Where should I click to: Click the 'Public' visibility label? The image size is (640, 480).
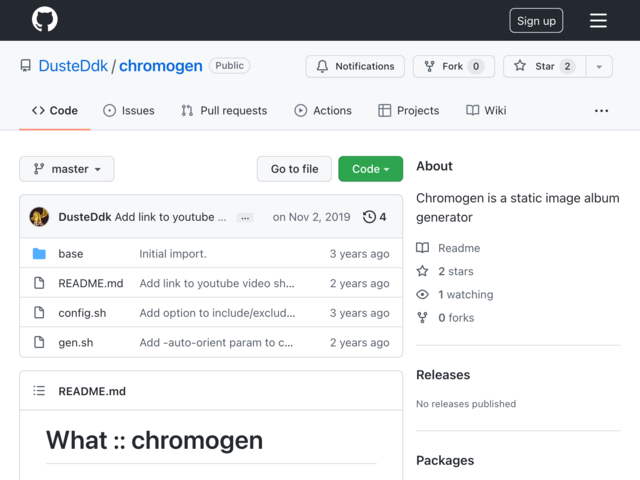(229, 66)
